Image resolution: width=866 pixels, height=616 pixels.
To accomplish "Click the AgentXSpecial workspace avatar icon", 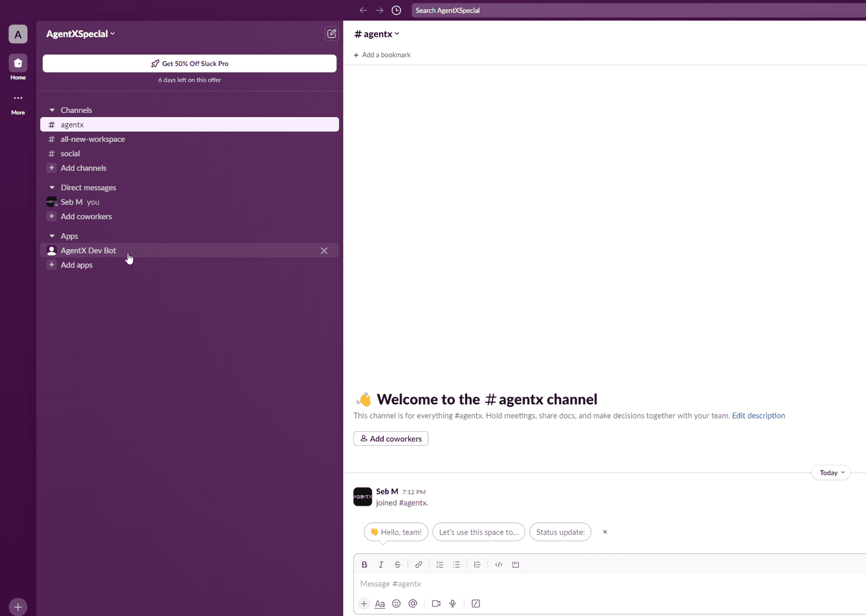I will pos(18,34).
